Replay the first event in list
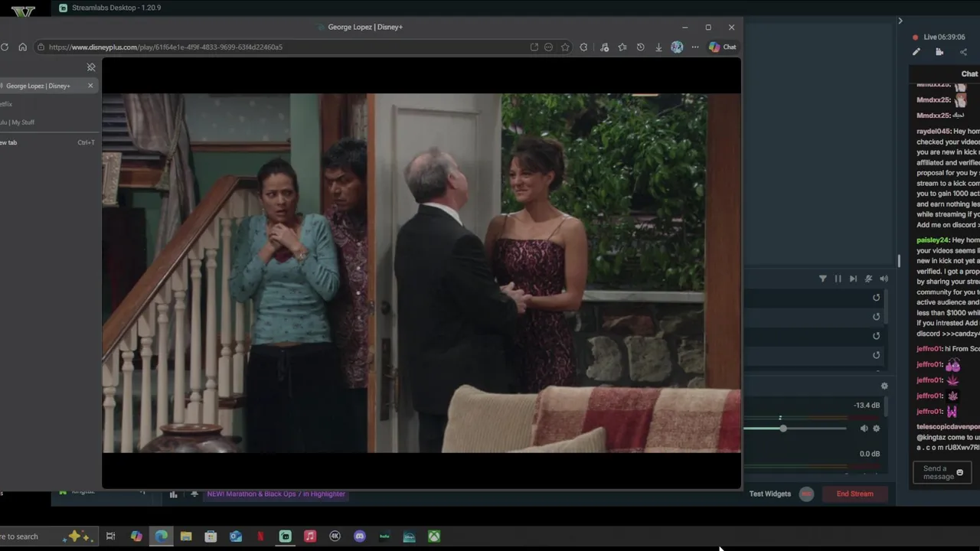 877,298
